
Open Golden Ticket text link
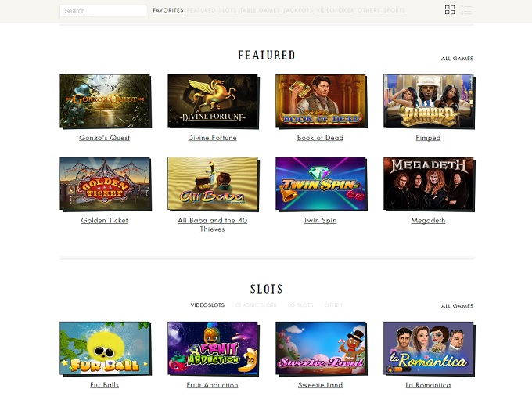point(105,221)
